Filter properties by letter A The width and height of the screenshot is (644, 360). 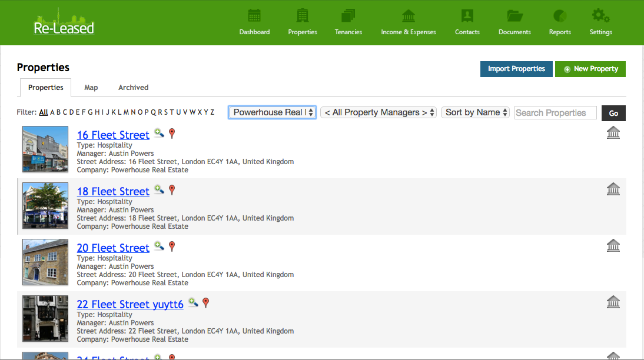[52, 112]
